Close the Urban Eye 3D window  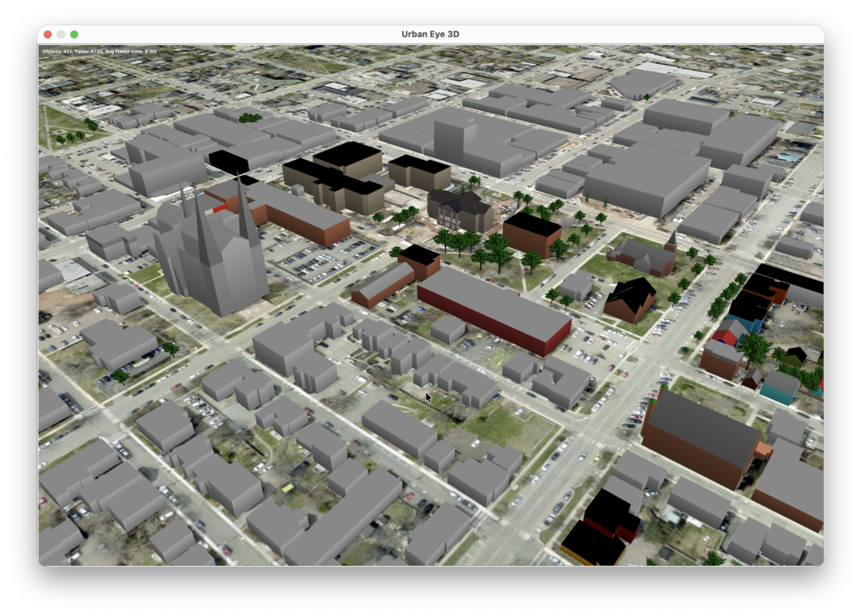click(x=47, y=34)
